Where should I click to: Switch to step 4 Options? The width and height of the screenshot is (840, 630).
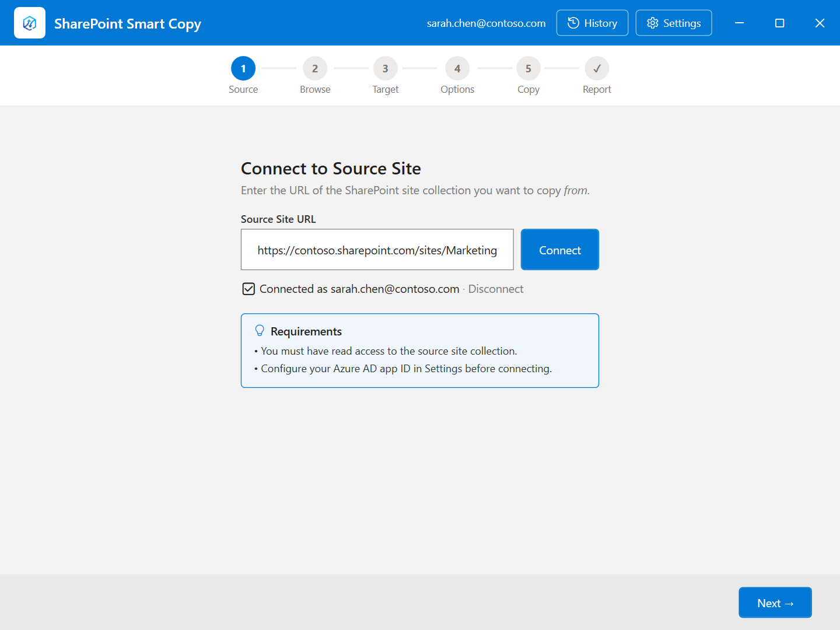click(457, 75)
